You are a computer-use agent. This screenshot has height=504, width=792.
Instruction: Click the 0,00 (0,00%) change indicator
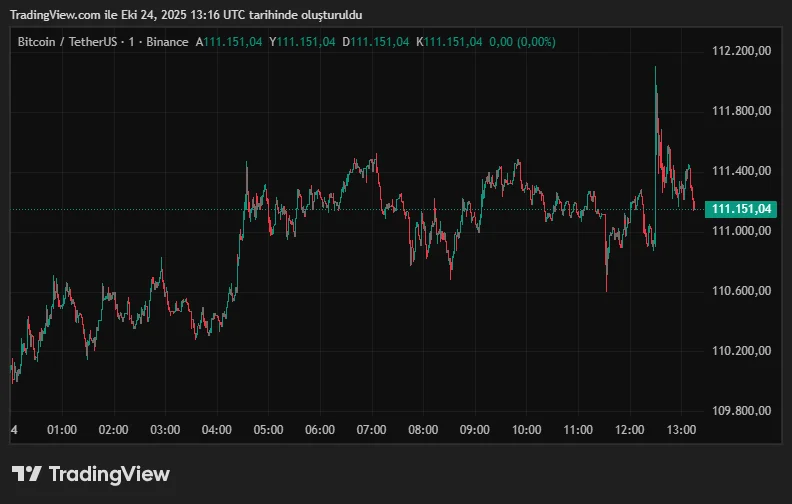pos(523,42)
